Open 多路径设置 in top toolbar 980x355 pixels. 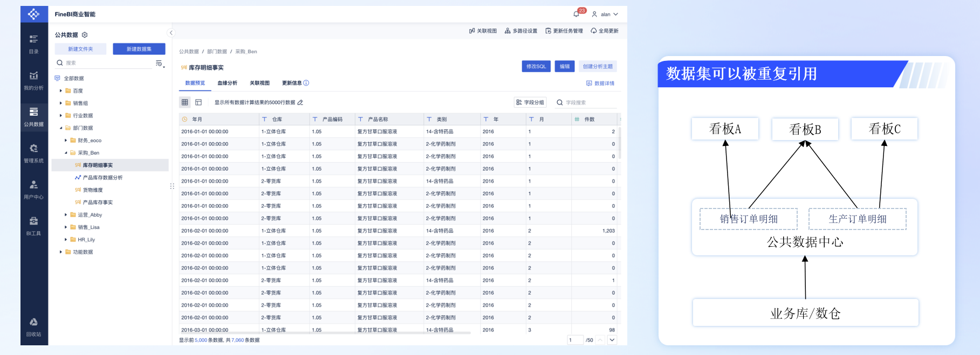point(521,31)
